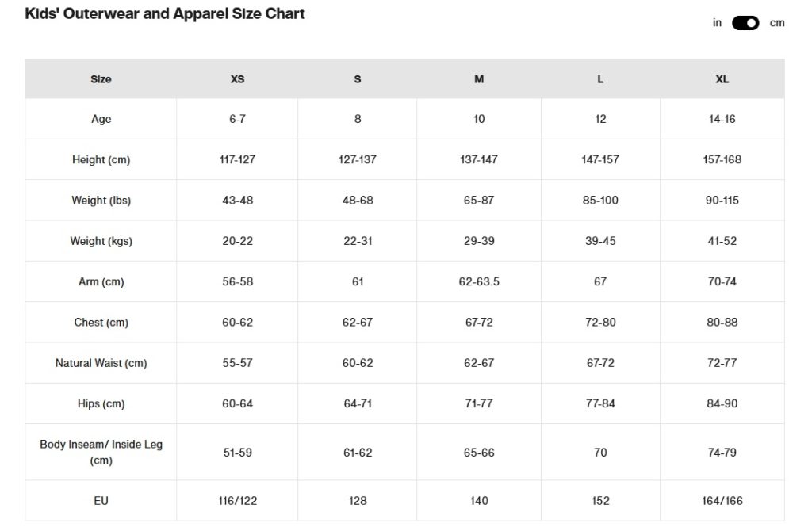
Task: Select the M column header
Action: 479,79
